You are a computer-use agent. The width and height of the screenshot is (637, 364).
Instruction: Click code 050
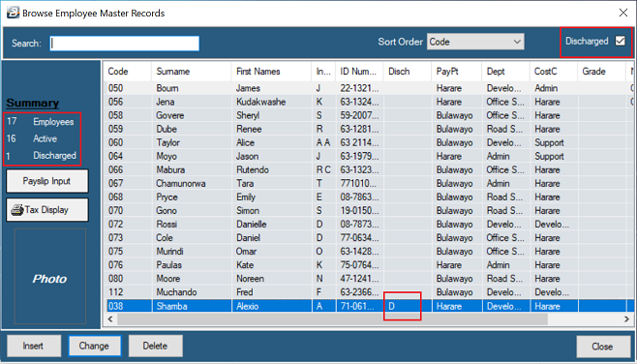pos(116,88)
